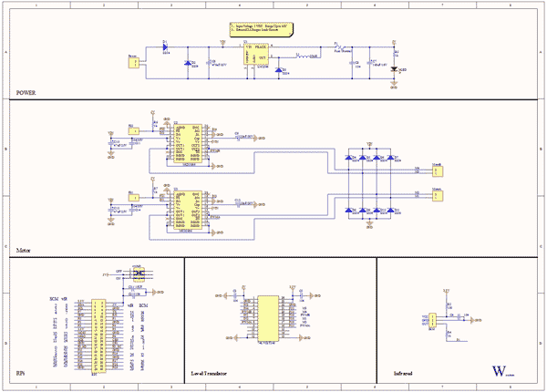
Task: Click the Motor section label
Action: pyautogui.click(x=26, y=249)
